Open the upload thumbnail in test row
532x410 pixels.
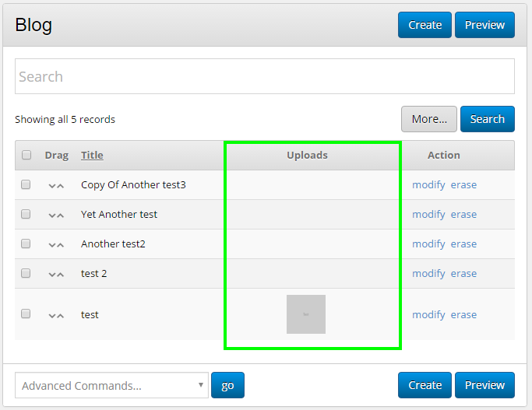point(306,314)
